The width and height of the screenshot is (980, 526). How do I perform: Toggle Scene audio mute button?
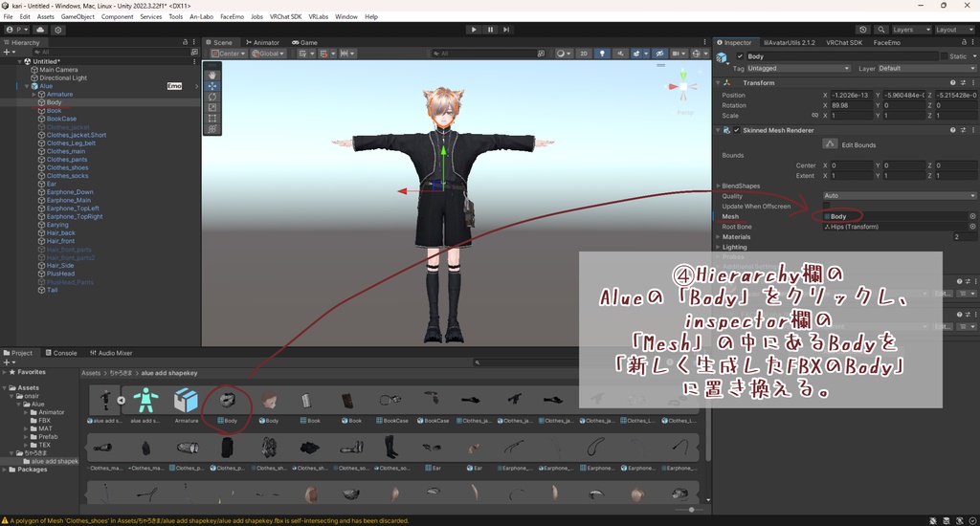pyautogui.click(x=620, y=54)
